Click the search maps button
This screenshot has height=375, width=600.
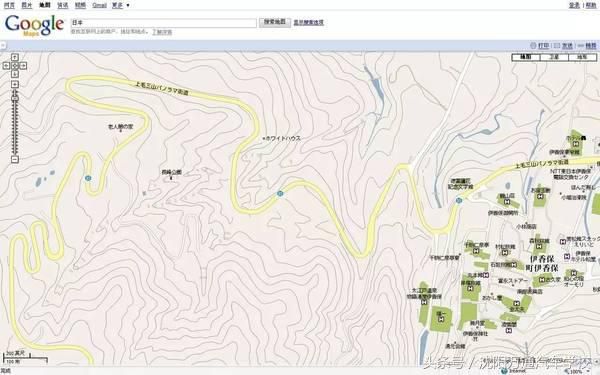pyautogui.click(x=275, y=22)
